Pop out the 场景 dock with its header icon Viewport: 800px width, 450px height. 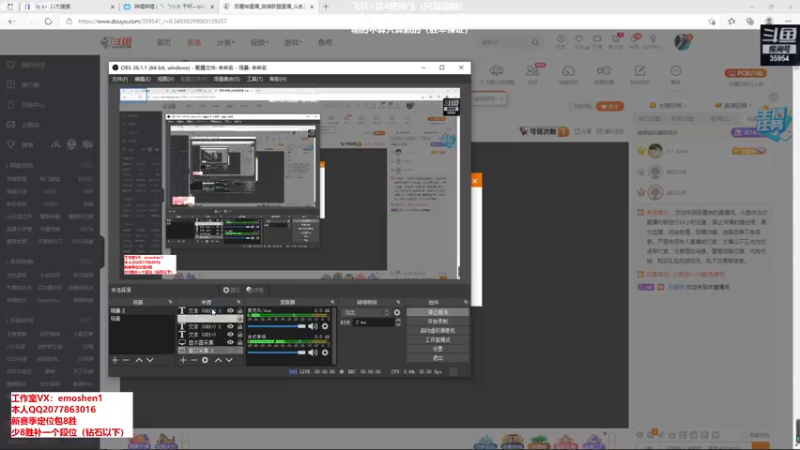[x=170, y=302]
